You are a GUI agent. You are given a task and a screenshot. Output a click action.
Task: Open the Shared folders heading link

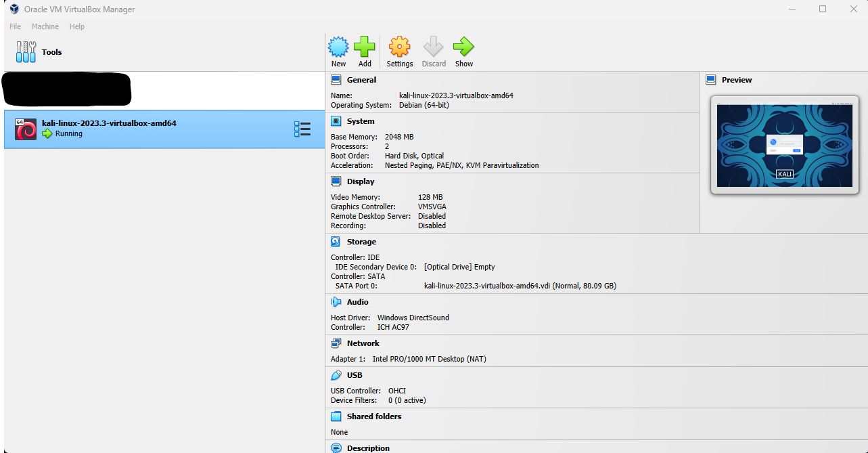tap(374, 416)
